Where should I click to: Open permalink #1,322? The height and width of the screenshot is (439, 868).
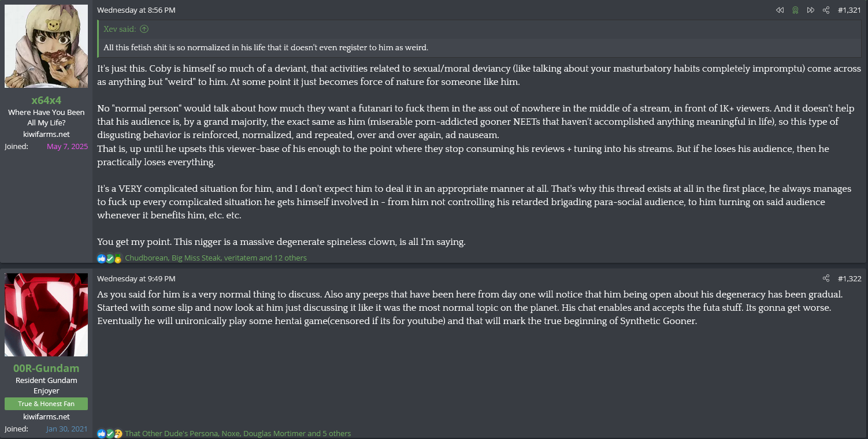point(849,278)
